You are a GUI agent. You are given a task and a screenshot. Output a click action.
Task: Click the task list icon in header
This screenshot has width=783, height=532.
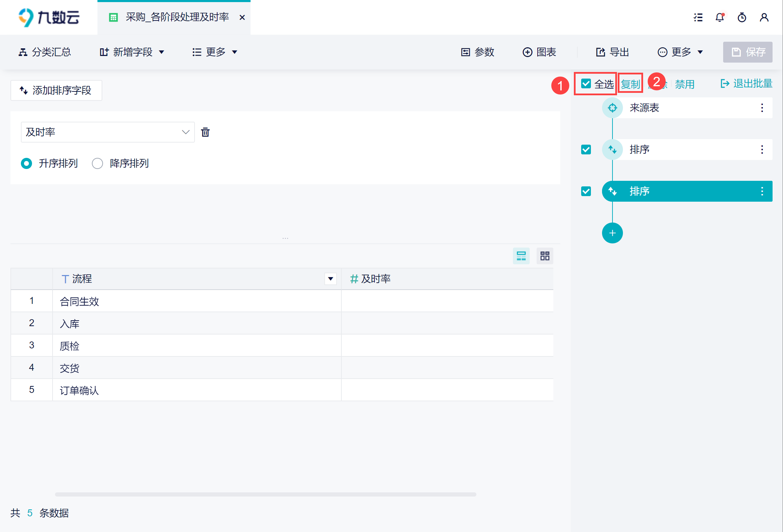(x=698, y=17)
